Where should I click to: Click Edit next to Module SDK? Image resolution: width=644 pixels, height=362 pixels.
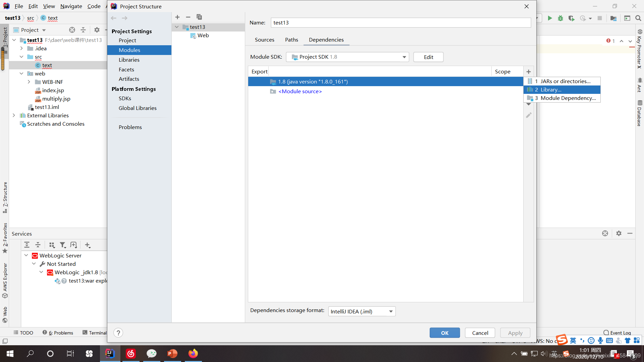point(428,57)
